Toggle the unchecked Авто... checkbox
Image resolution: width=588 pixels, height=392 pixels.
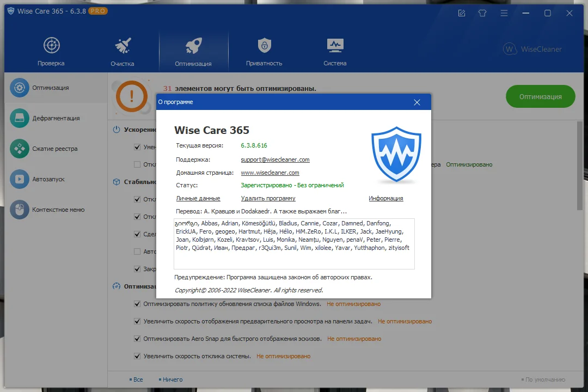click(x=137, y=252)
